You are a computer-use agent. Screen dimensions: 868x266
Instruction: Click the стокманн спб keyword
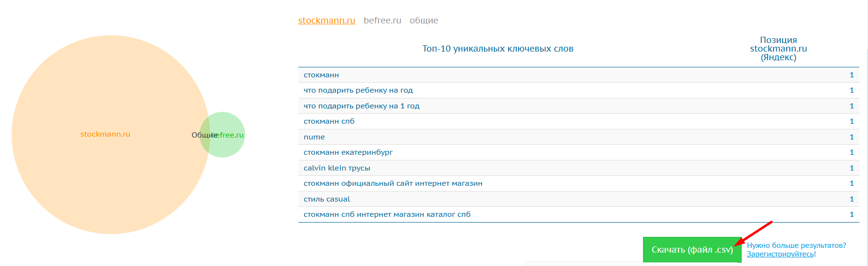click(x=329, y=121)
